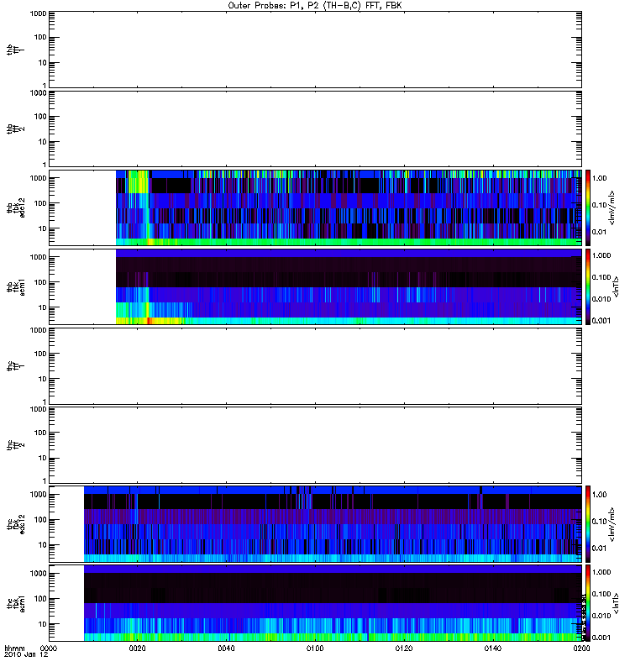This screenshot has height=672, width=630.
Task: Click '1.000' on the thc scm1 color scale
Action: [601, 572]
